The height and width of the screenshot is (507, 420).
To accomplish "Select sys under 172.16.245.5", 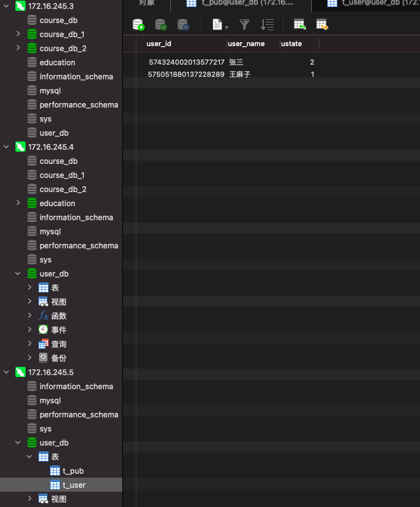I will (x=45, y=429).
